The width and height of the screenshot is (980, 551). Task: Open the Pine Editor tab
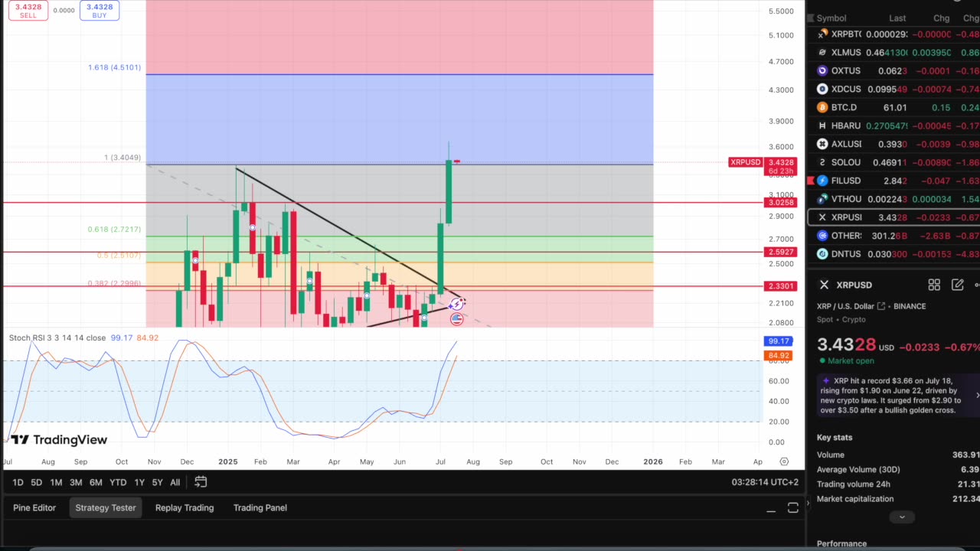[x=34, y=508]
